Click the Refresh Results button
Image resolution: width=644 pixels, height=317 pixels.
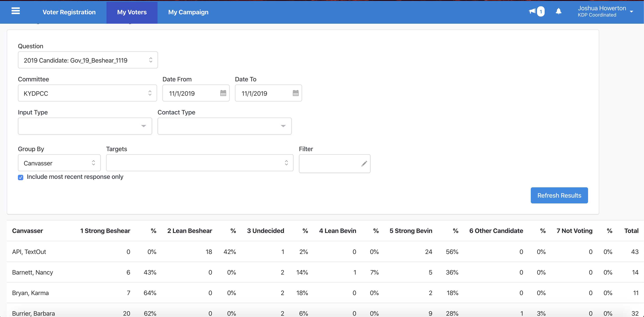pos(559,195)
